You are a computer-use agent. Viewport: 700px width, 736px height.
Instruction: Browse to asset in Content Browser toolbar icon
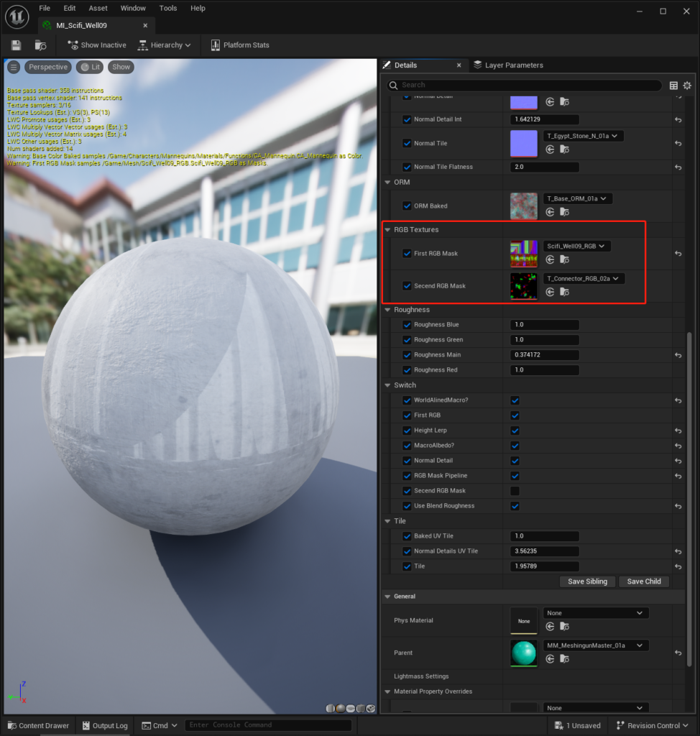(40, 45)
